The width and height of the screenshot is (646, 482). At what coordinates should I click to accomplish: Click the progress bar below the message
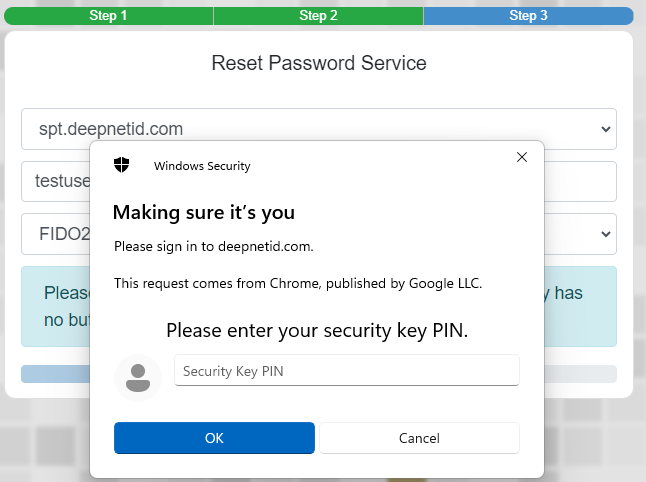click(x=55, y=374)
